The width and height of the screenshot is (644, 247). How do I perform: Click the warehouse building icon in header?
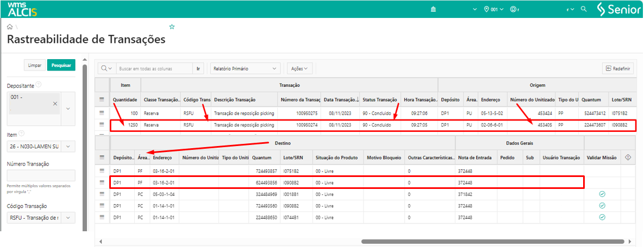click(433, 10)
